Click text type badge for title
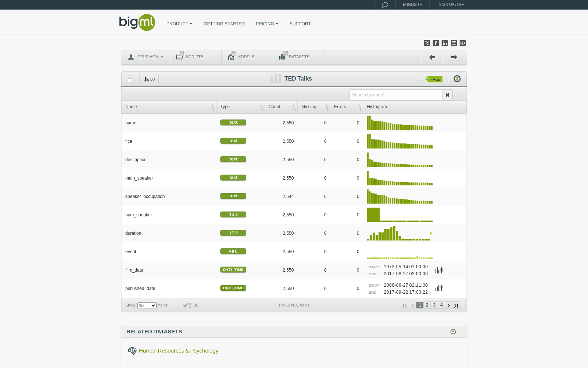This screenshot has width=588, height=368. coord(233,141)
